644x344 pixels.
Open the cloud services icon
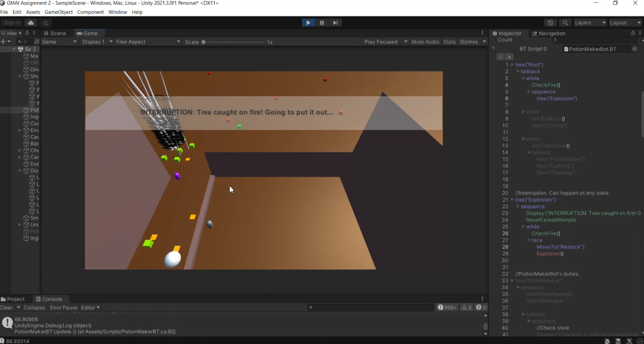coord(31,23)
